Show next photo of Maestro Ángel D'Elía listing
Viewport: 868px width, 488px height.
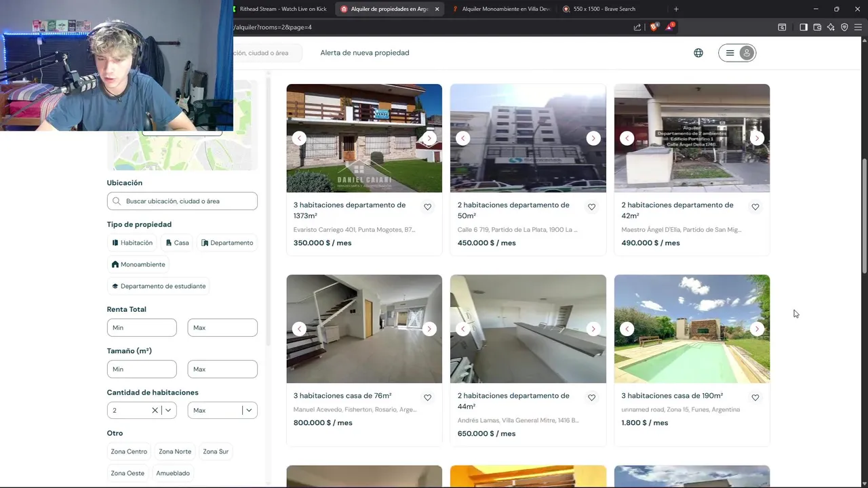point(757,138)
